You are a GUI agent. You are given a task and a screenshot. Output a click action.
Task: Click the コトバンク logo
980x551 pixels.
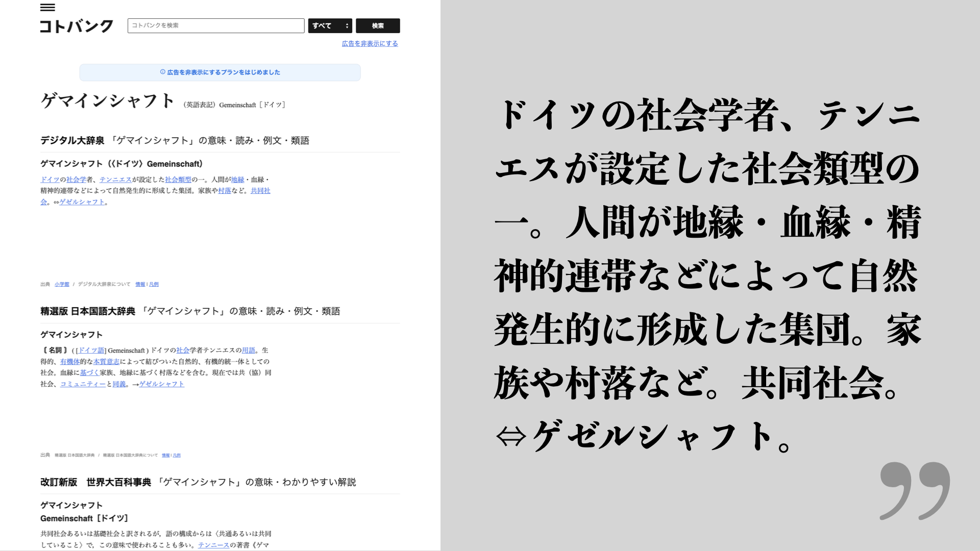(x=77, y=26)
